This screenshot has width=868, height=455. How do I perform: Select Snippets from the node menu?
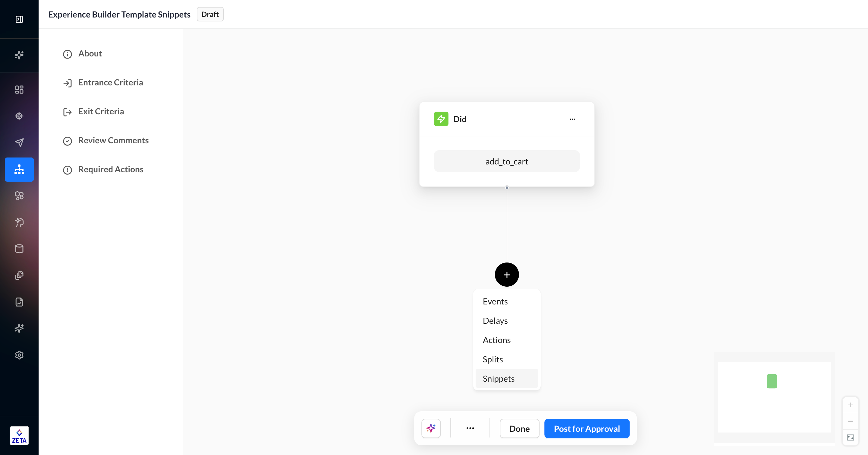[x=498, y=378]
